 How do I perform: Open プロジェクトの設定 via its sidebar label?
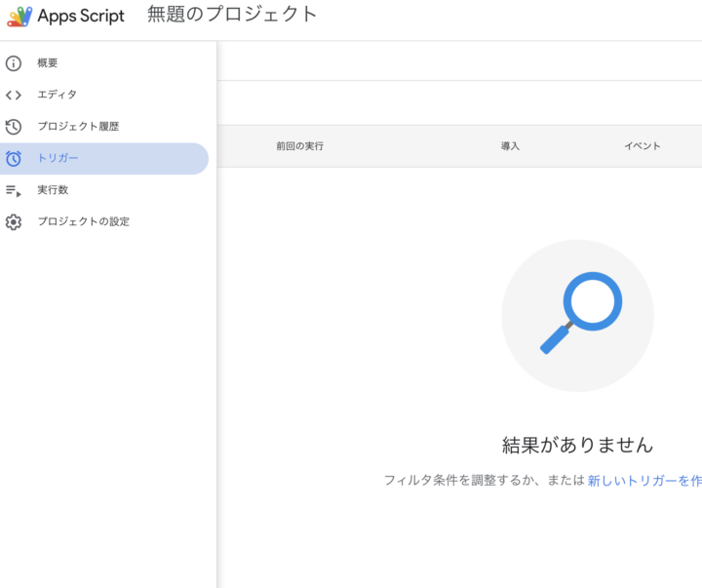83,221
